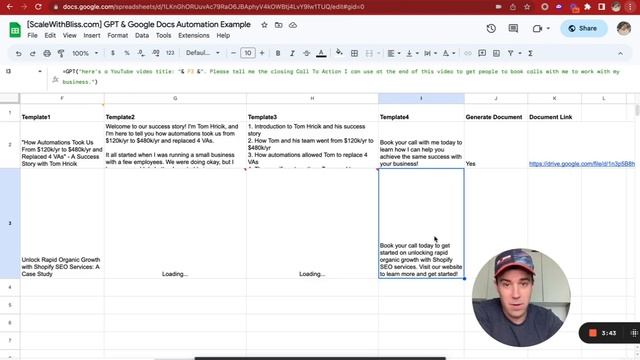Image resolution: width=640 pixels, height=360 pixels.
Task: Open the fill color picker
Action: tap(339, 52)
